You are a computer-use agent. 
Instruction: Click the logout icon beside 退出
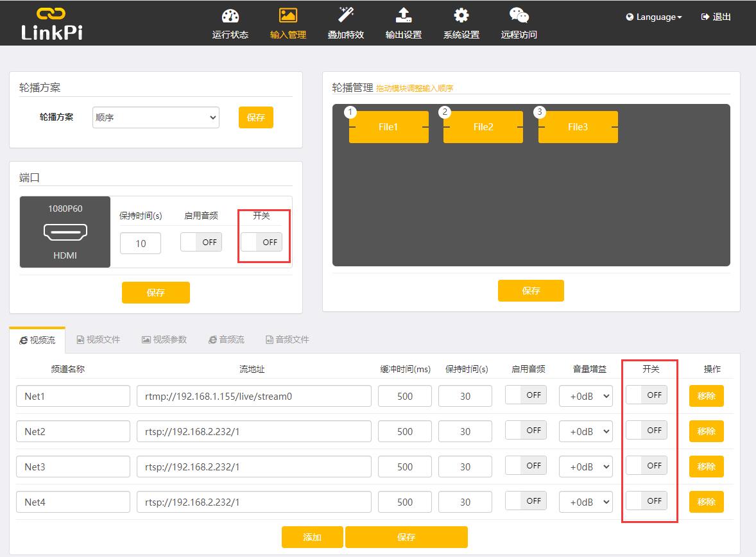705,17
